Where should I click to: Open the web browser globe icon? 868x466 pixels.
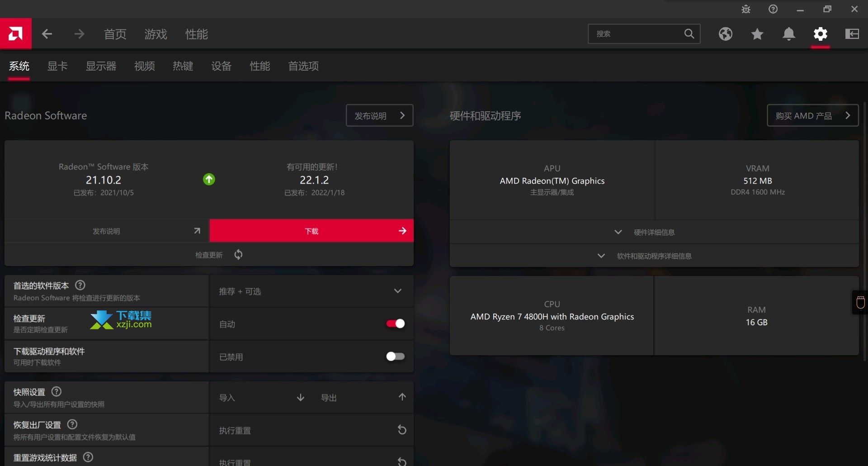(x=726, y=34)
